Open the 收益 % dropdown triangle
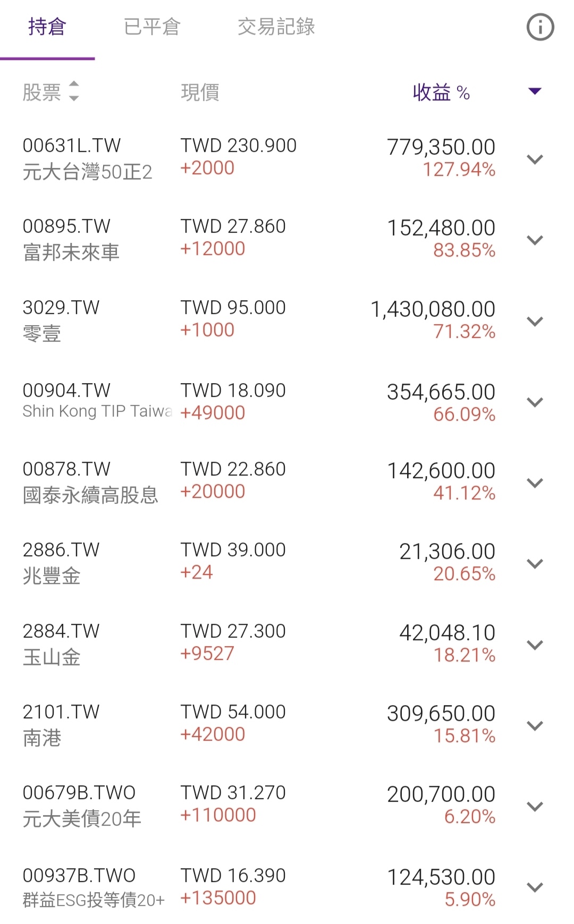The height and width of the screenshot is (924, 574). pyautogui.click(x=535, y=91)
